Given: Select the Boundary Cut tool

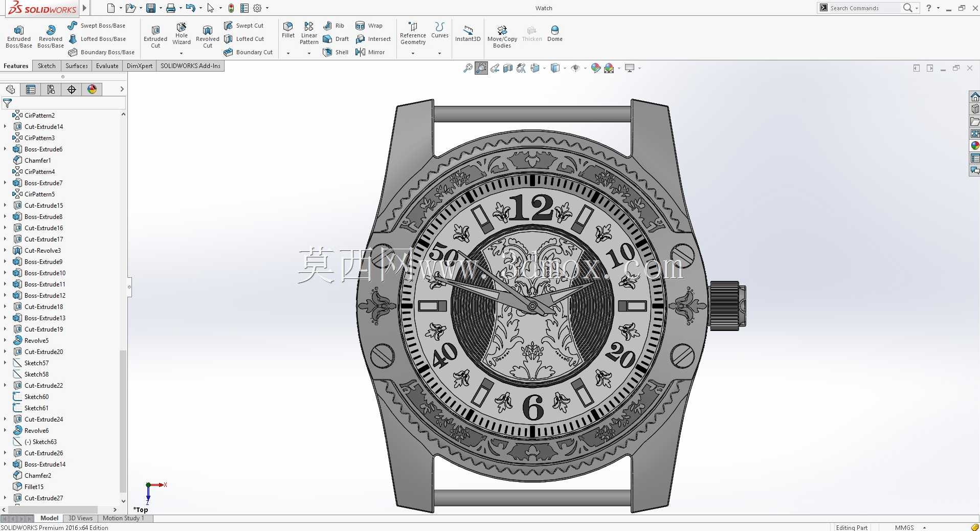Looking at the screenshot, I should [x=248, y=52].
